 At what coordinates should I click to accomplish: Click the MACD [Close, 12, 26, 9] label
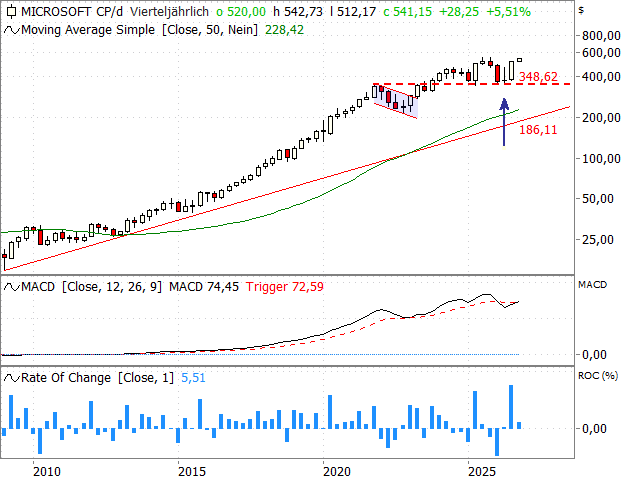(x=91, y=287)
